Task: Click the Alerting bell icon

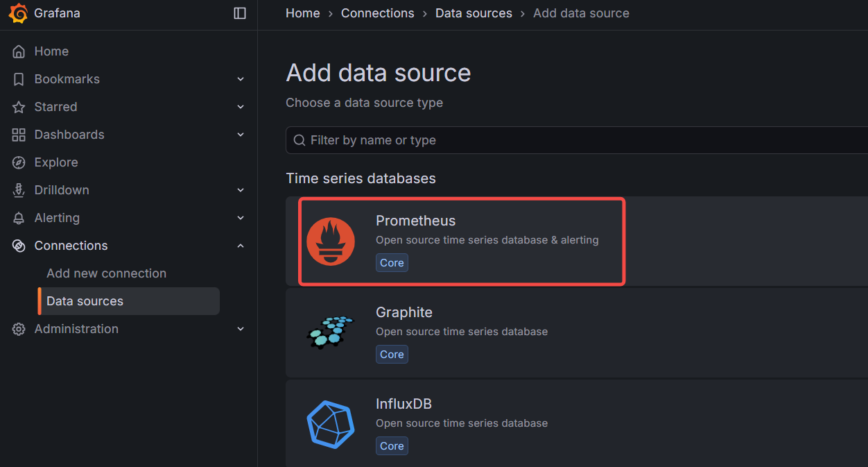Action: pyautogui.click(x=19, y=218)
